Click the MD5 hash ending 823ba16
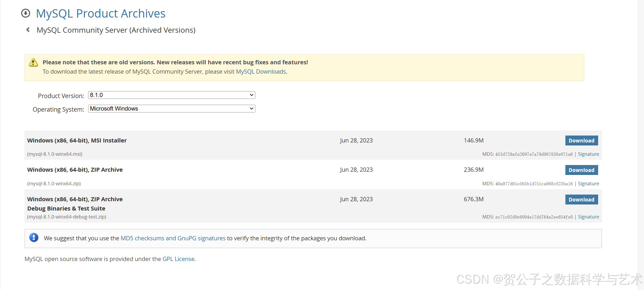This screenshot has width=644, height=290. (534, 184)
